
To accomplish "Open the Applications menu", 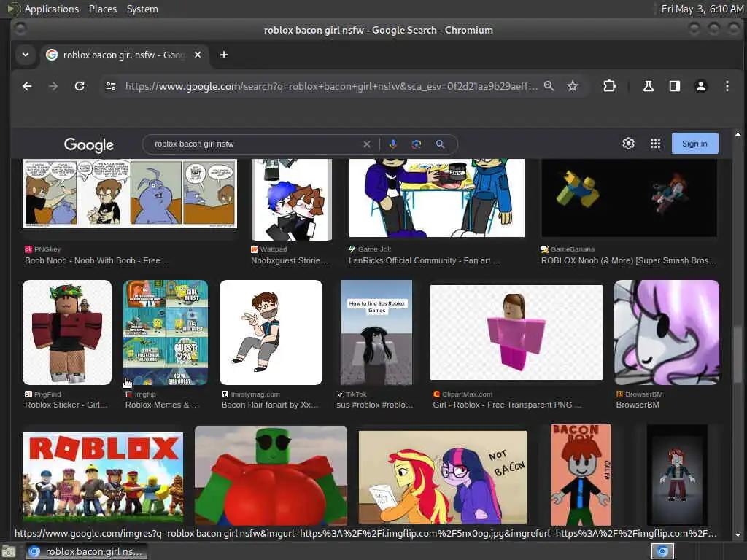I will tap(52, 9).
